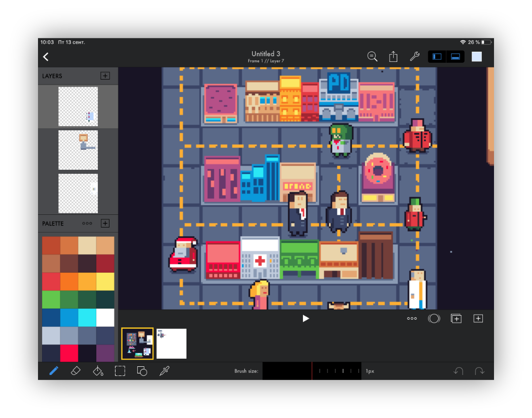
Task: Select the second frame thumbnail
Action: click(171, 344)
